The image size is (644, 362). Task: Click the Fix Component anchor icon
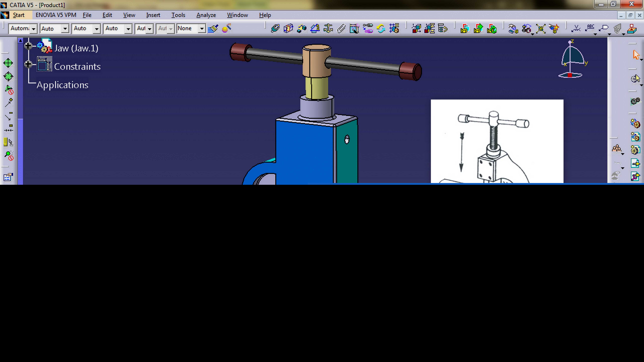pyautogui.click(x=328, y=29)
